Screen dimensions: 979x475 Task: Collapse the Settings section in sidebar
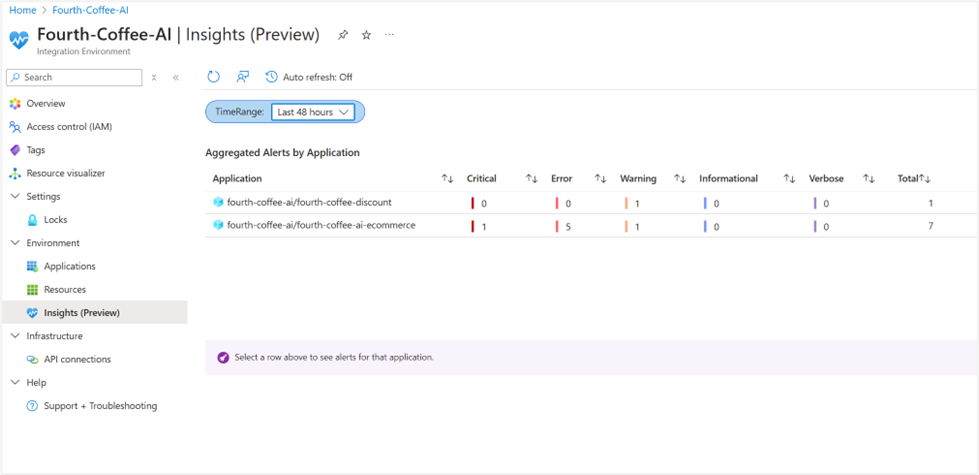[x=16, y=197]
